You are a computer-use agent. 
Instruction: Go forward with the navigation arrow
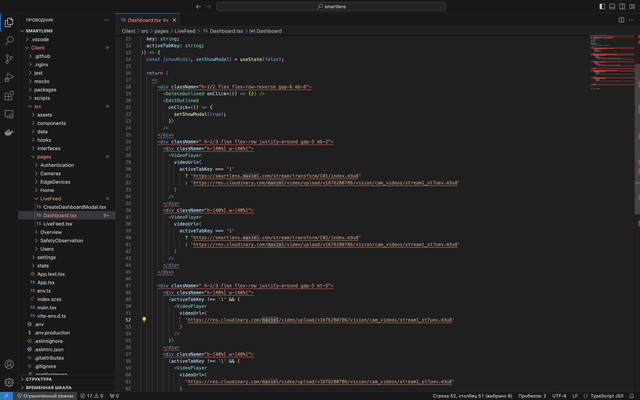209,7
